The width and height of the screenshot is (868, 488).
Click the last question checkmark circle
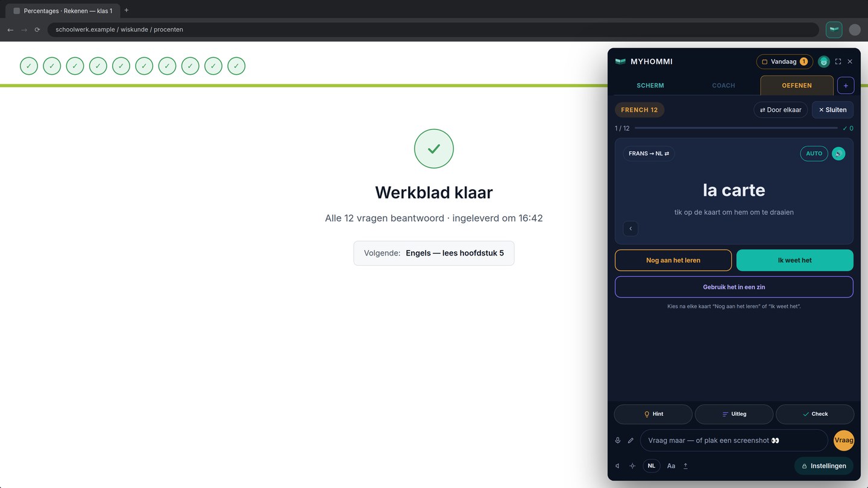coord(236,66)
